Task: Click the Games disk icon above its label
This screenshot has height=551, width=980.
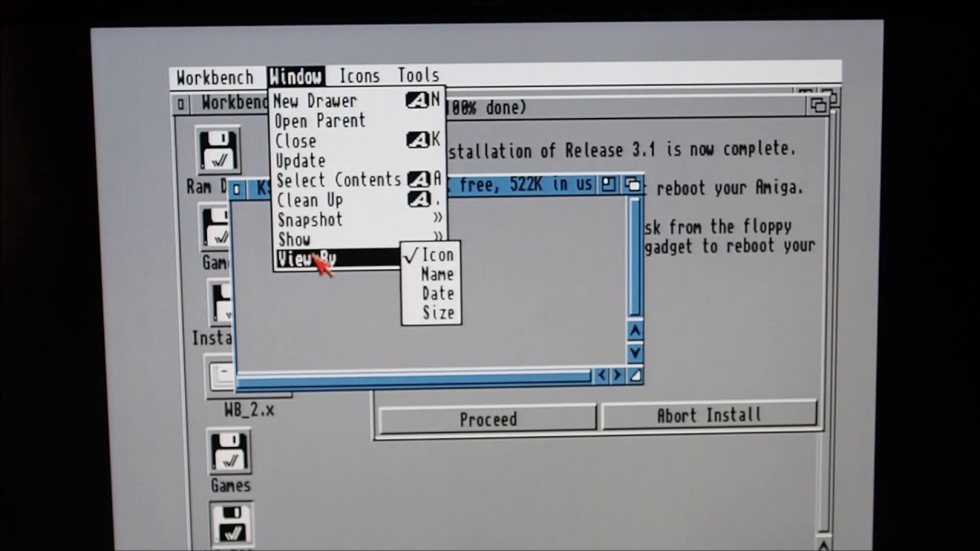Action: point(229,452)
